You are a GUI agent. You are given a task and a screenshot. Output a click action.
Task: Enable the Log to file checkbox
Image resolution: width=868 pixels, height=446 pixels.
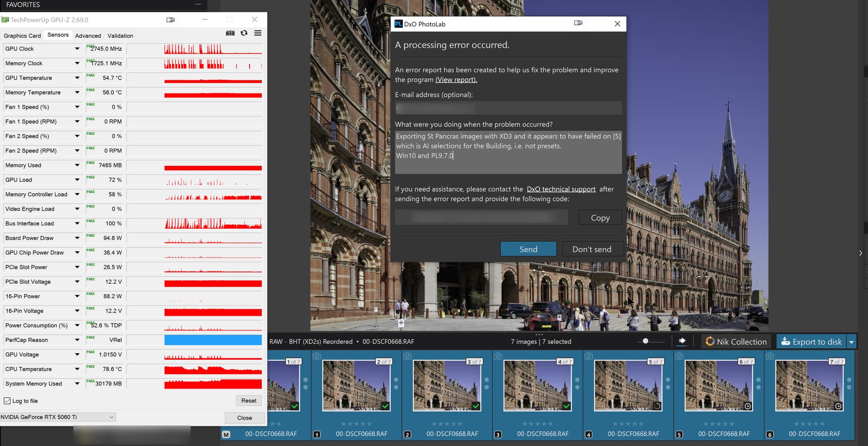point(7,401)
